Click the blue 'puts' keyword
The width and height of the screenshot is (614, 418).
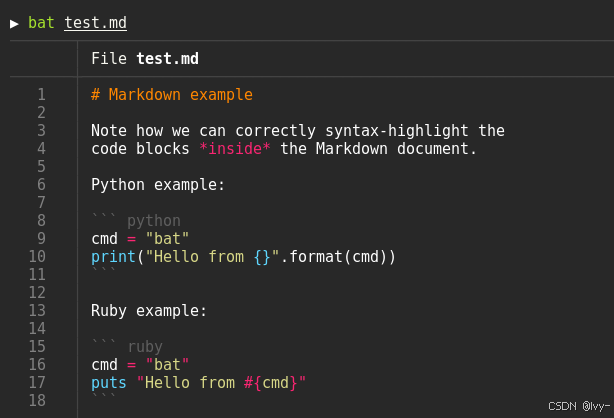click(x=109, y=383)
